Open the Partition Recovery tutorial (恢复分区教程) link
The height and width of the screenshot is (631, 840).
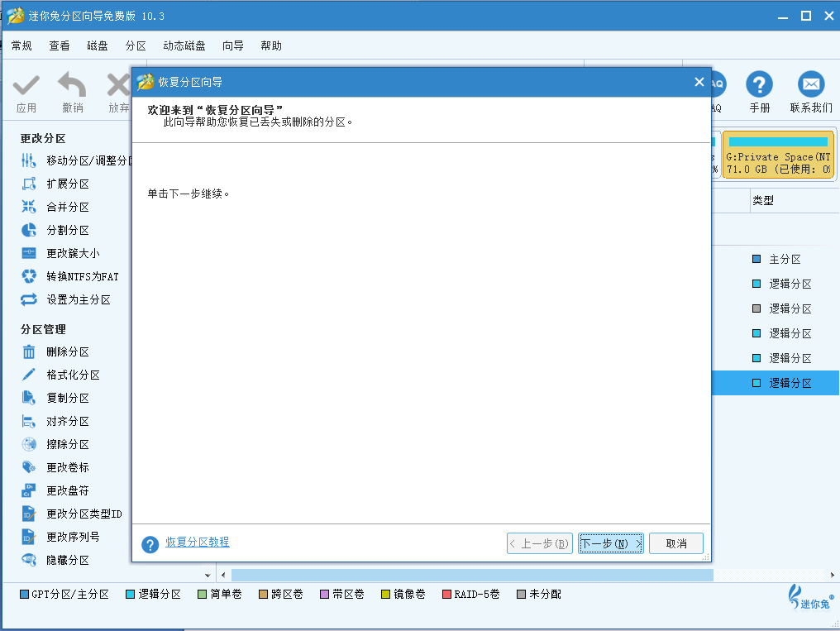point(197,542)
